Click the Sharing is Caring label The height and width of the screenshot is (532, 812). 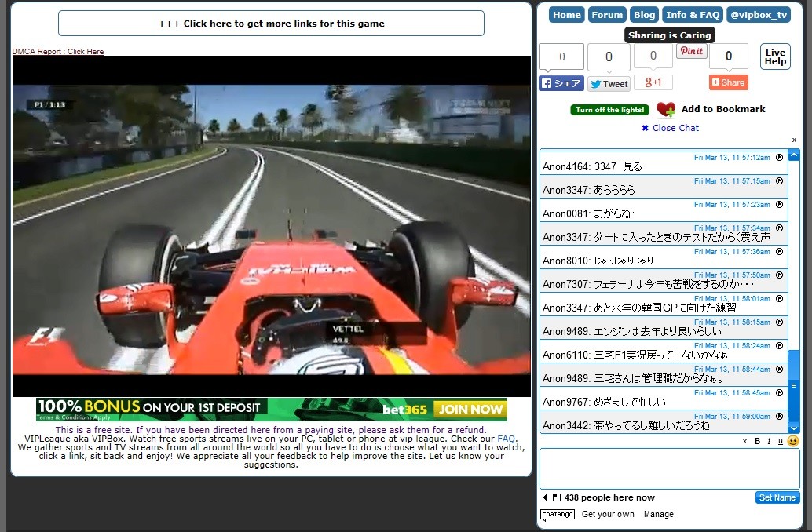click(670, 35)
